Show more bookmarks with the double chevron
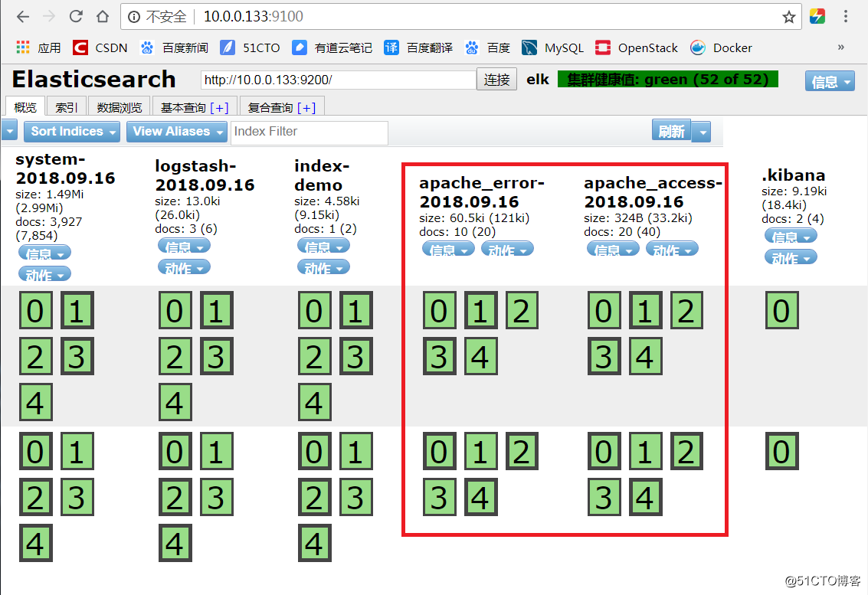 841,47
